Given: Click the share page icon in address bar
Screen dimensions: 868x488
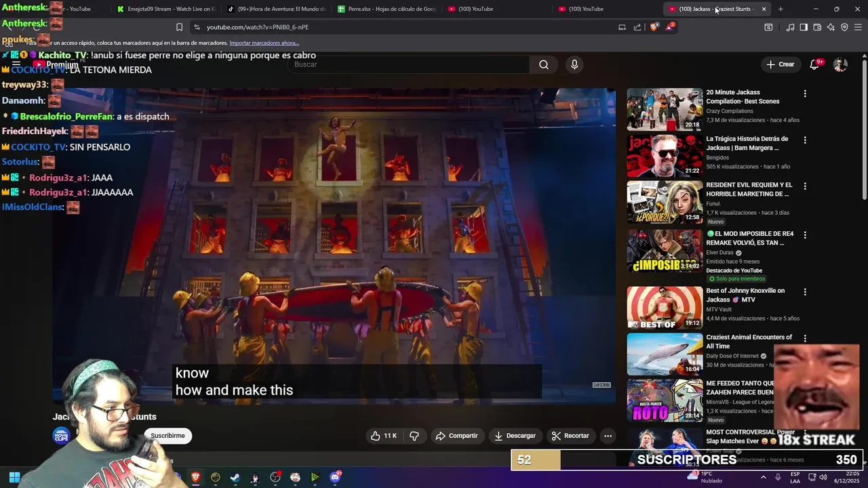Looking at the screenshot, I should pos(637,27).
